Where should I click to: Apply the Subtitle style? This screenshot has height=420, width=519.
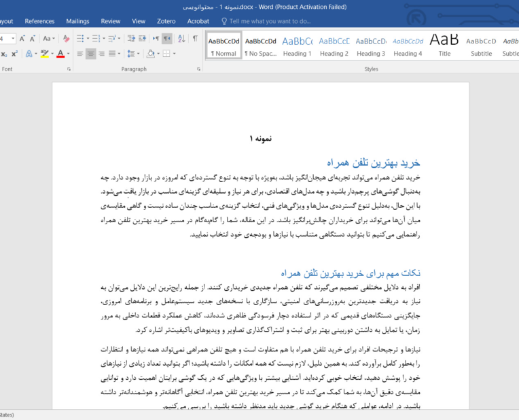(x=481, y=46)
